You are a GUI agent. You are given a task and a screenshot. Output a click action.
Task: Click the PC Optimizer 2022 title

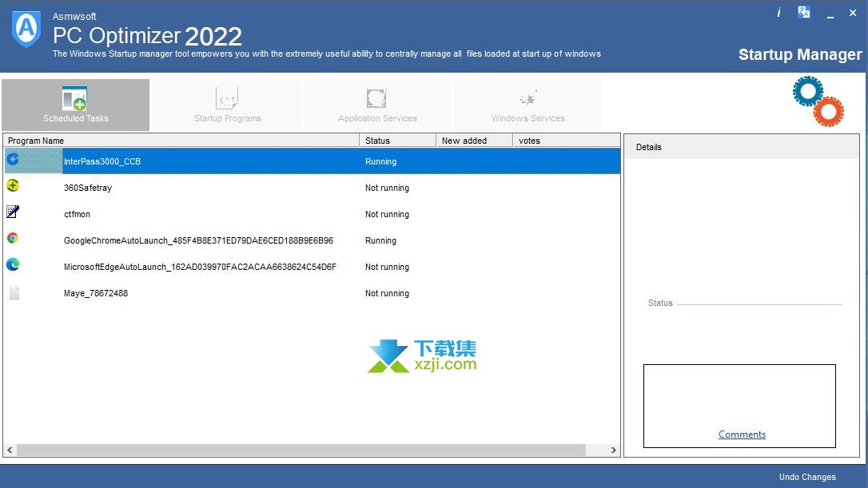[147, 36]
